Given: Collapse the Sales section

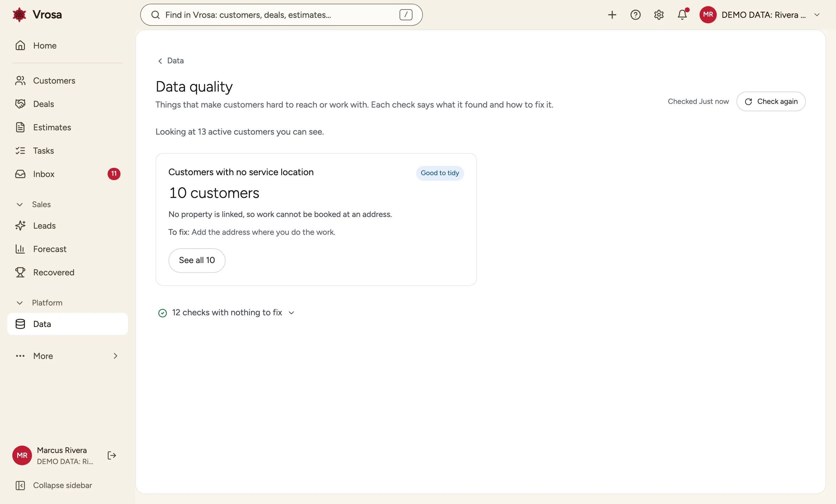Looking at the screenshot, I should click(x=33, y=204).
